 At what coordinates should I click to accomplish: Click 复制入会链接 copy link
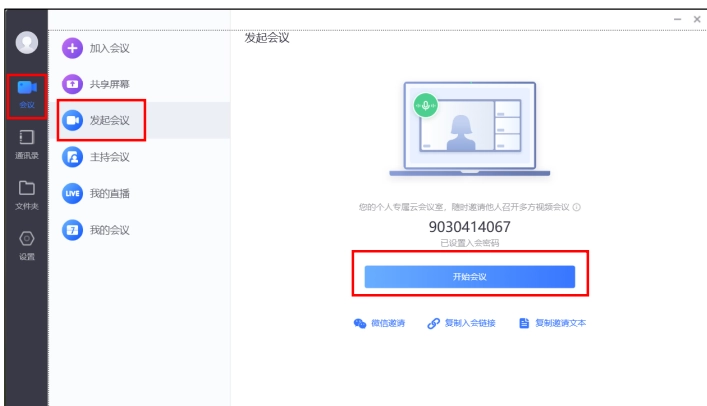tap(463, 324)
